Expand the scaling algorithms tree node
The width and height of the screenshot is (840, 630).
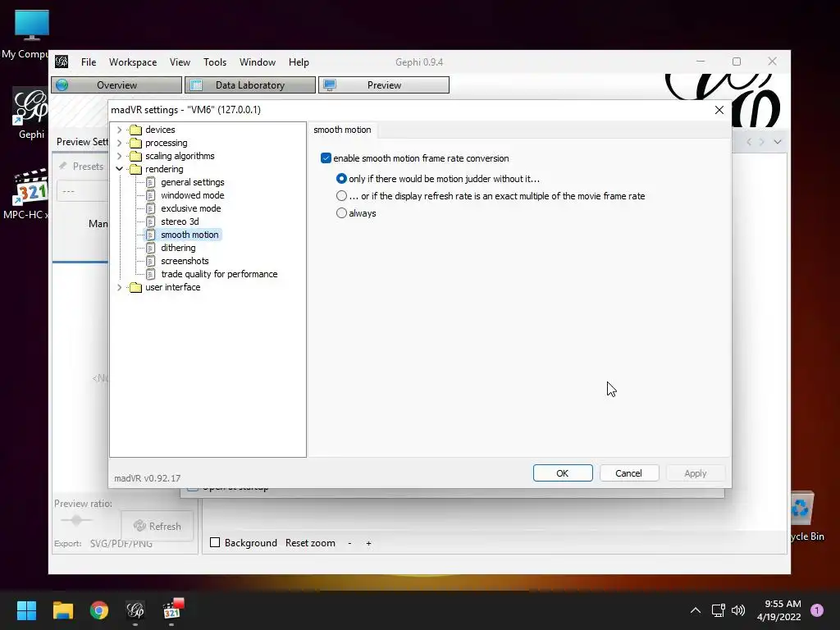click(120, 156)
